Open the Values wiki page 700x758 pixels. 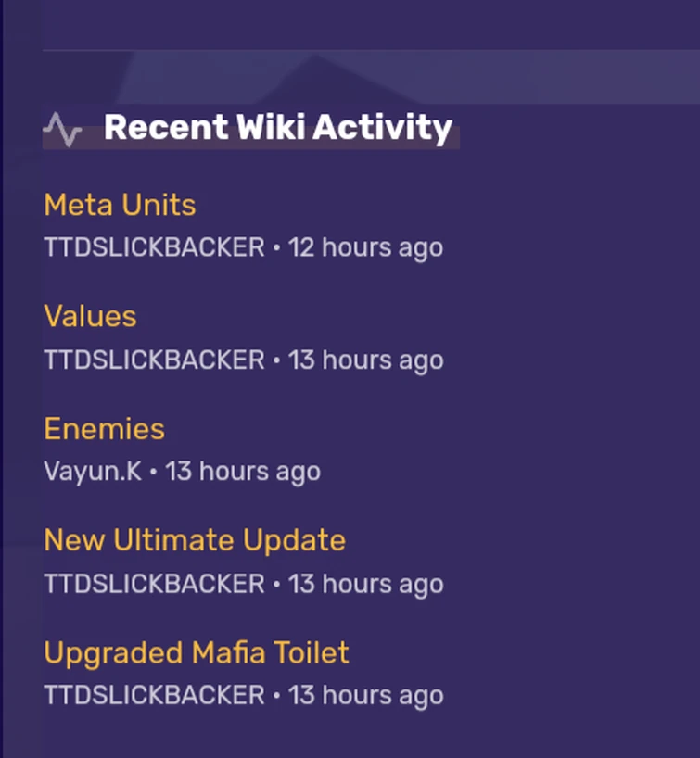tap(90, 317)
